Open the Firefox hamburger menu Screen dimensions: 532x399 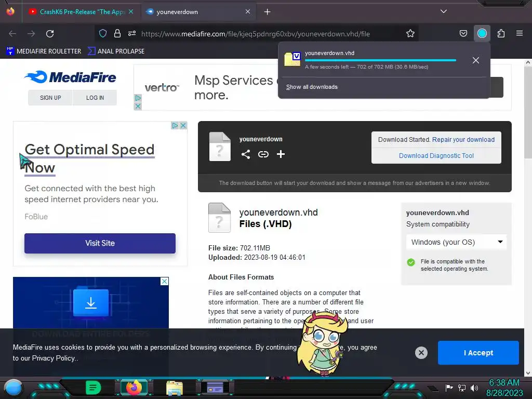(519, 33)
